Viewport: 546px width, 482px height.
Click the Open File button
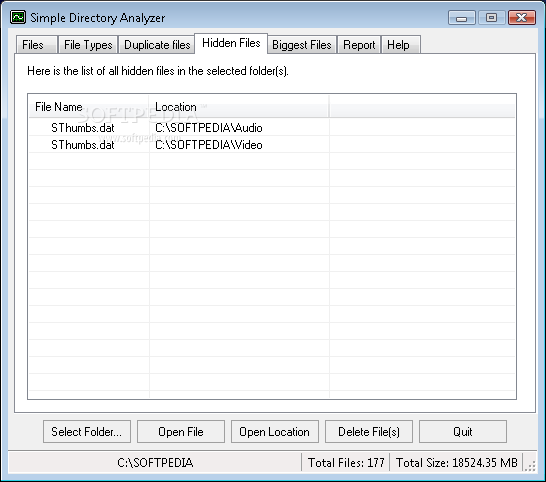[181, 432]
